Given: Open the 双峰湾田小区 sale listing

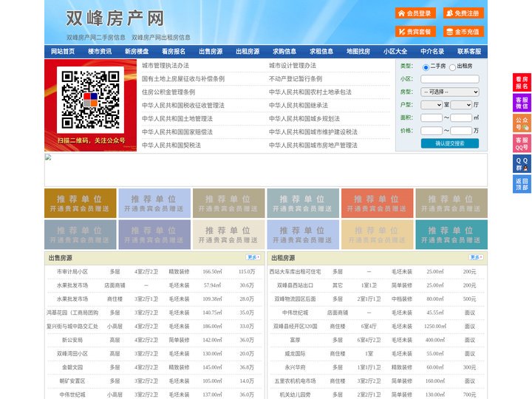Looking at the screenshot, I should click(72, 353).
